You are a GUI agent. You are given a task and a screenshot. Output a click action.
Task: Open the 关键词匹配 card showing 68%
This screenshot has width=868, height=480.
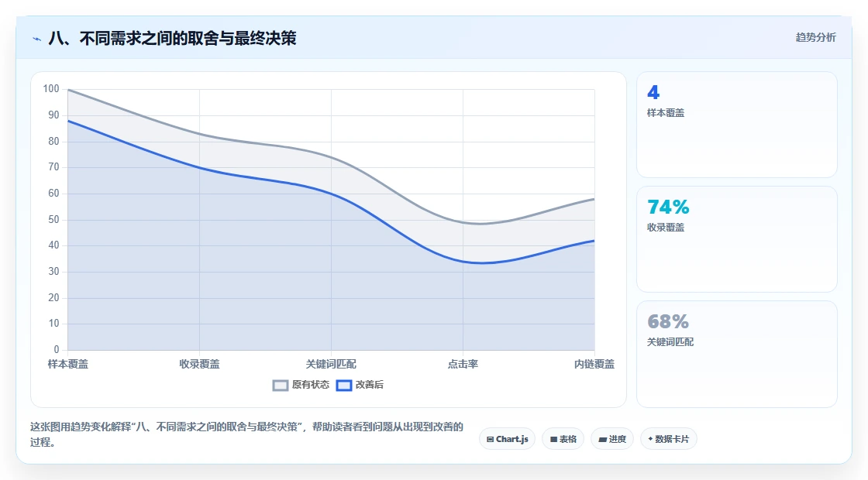pos(737,354)
